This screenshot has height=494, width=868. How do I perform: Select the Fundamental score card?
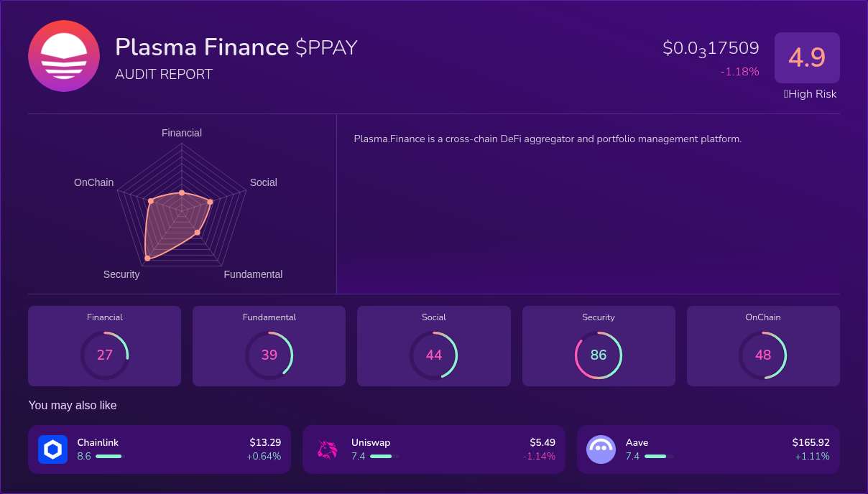[269, 345]
